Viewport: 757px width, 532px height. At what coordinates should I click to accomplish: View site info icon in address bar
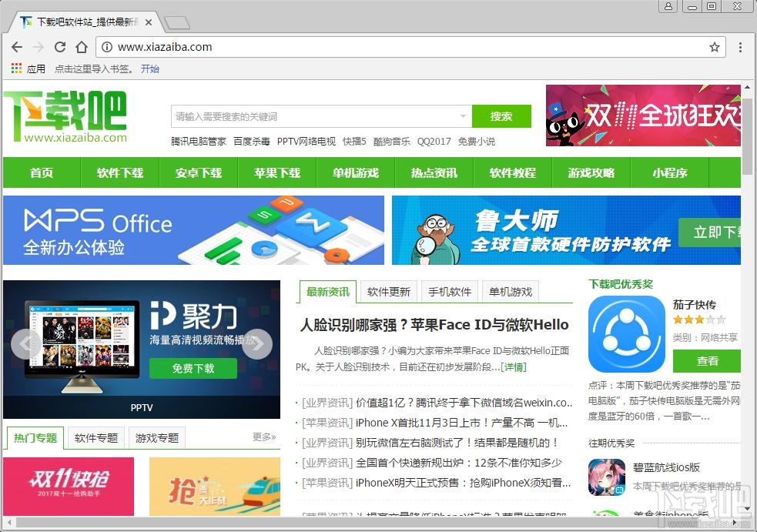(107, 47)
